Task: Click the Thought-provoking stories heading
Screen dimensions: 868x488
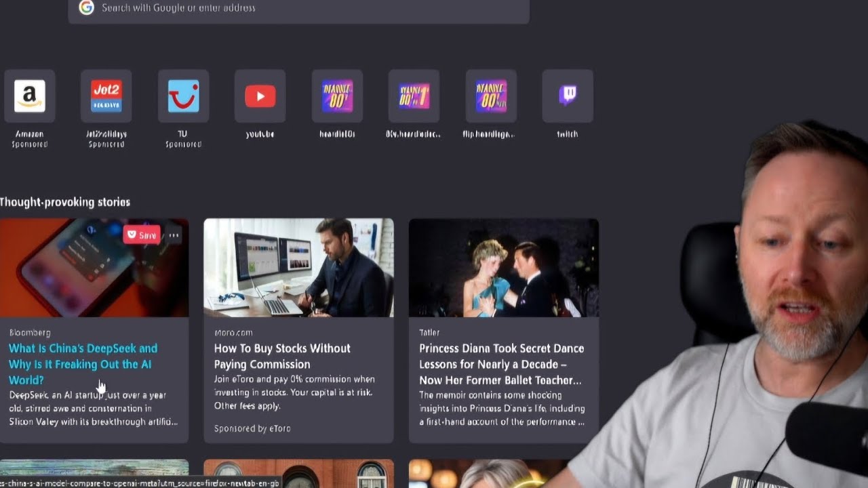Action: (65, 202)
